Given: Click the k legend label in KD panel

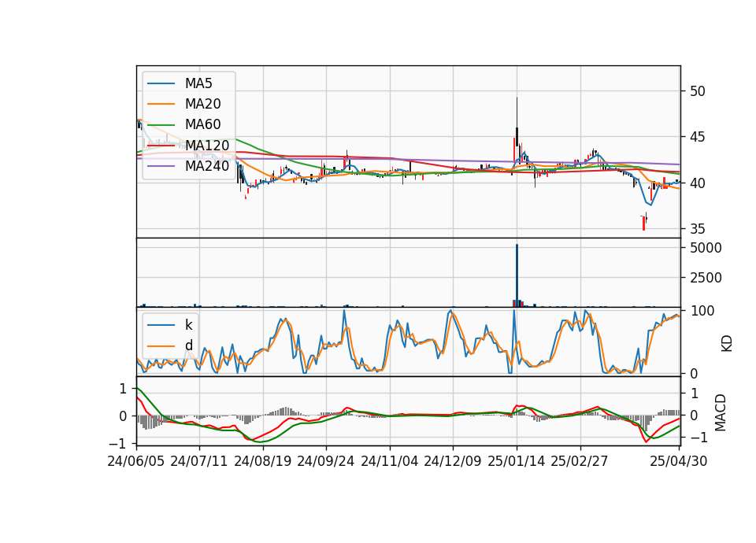Looking at the screenshot, I should [188, 325].
